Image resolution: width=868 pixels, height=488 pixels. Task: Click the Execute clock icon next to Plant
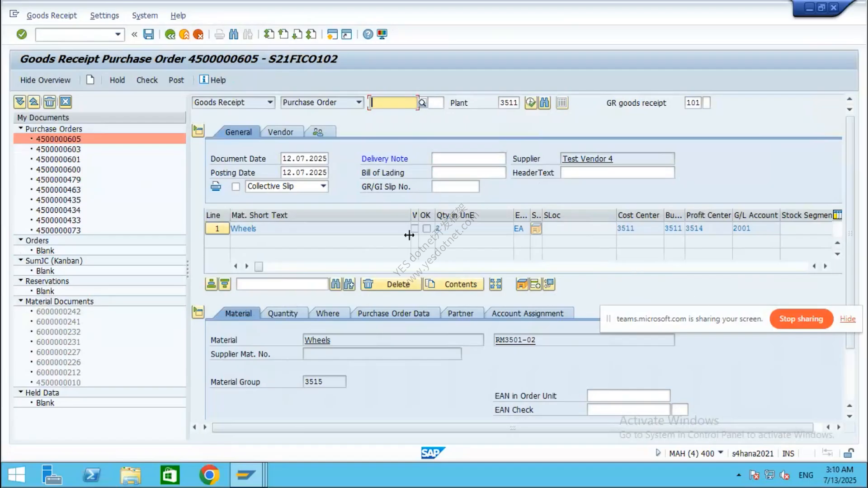(x=531, y=103)
